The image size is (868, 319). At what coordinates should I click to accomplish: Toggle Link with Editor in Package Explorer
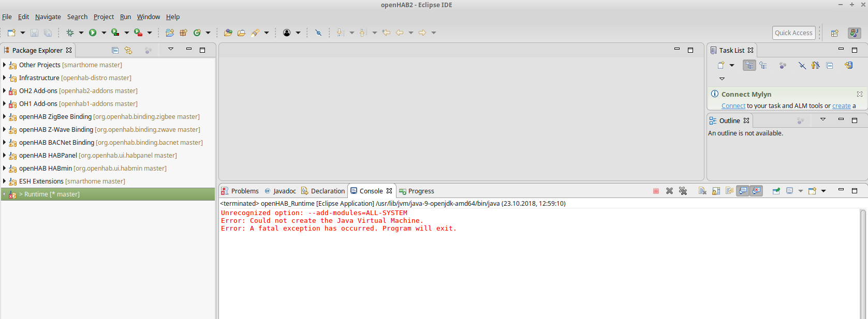tap(128, 50)
